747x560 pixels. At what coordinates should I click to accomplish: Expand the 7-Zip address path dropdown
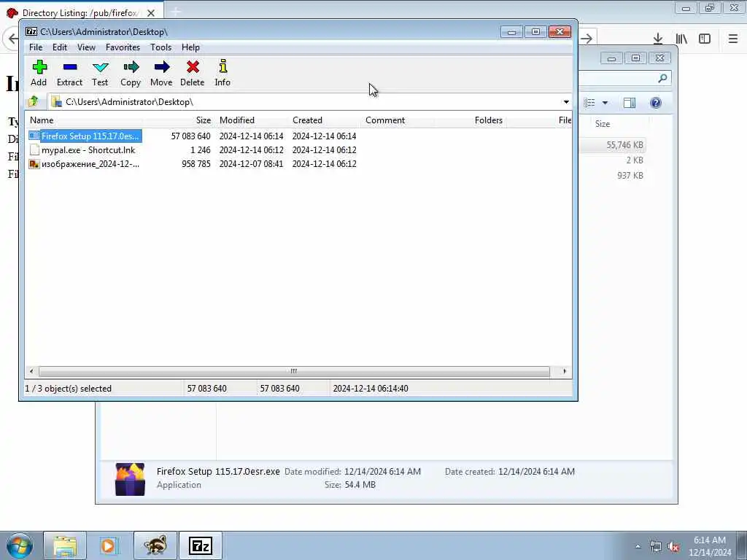pyautogui.click(x=566, y=102)
